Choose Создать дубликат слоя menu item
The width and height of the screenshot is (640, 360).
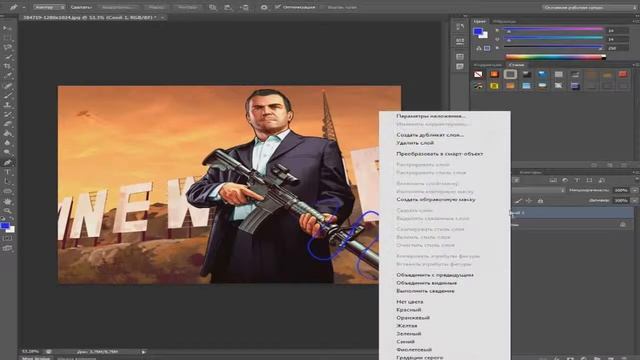[x=430, y=135]
